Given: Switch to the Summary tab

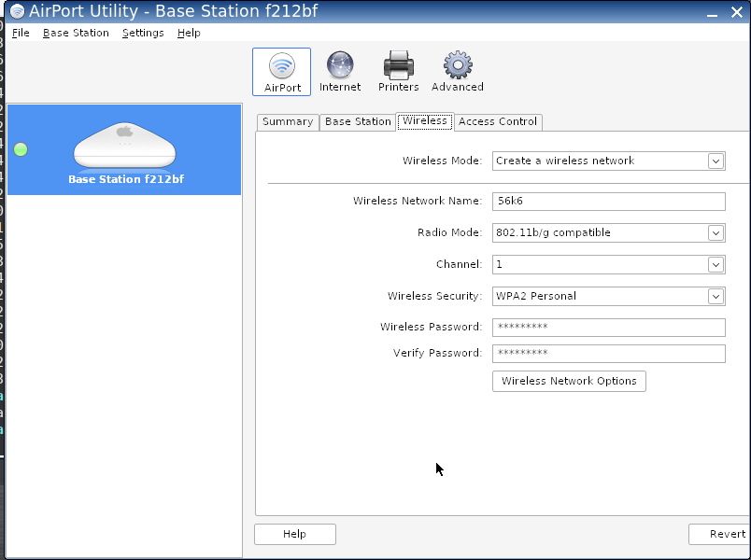Looking at the screenshot, I should pos(288,121).
